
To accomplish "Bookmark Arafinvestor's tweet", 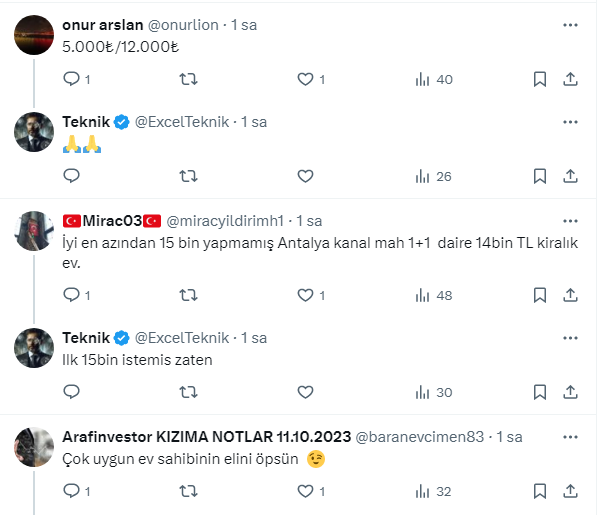I will (x=540, y=491).
